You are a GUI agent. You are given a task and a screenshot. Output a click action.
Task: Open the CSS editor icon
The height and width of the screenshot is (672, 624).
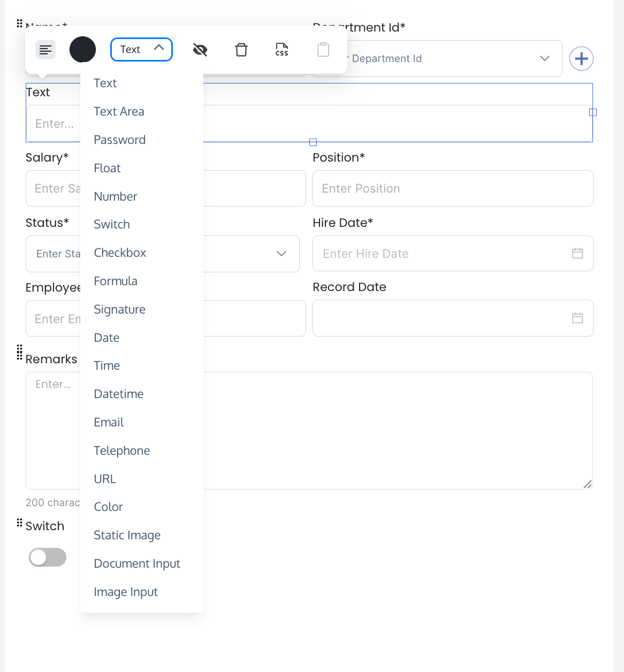pyautogui.click(x=281, y=49)
